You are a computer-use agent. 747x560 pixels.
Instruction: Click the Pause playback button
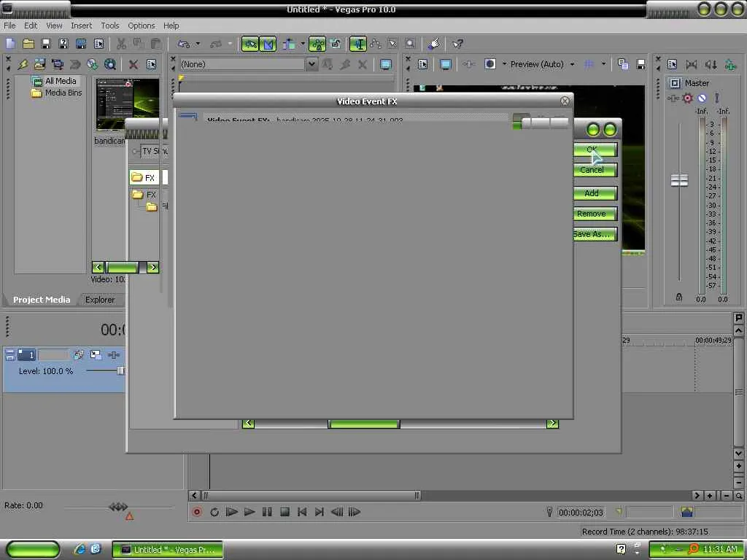[x=267, y=513]
